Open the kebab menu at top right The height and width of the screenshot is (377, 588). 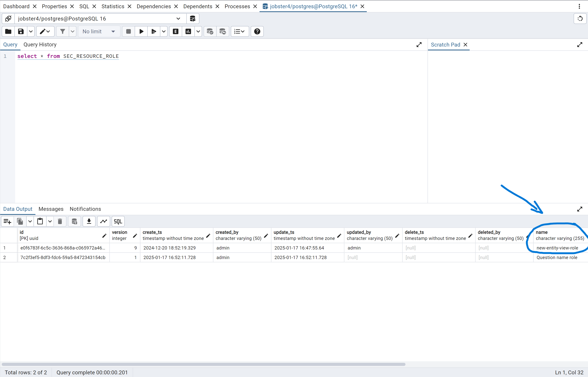pos(579,6)
